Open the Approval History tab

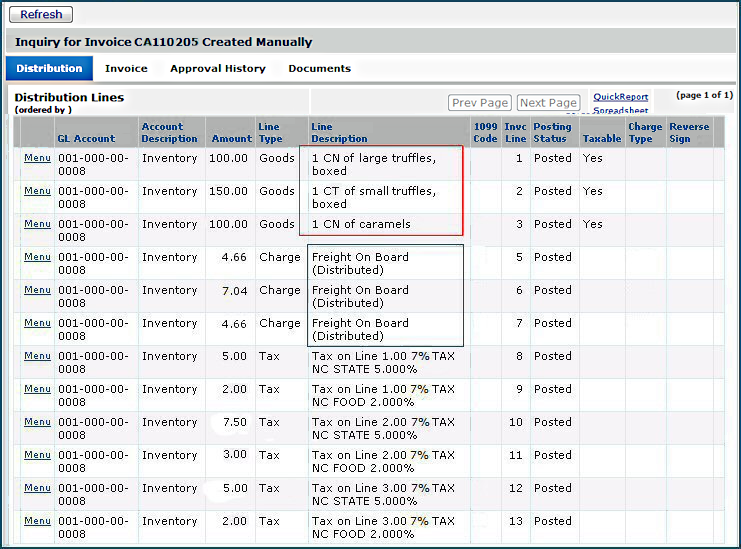coord(217,69)
